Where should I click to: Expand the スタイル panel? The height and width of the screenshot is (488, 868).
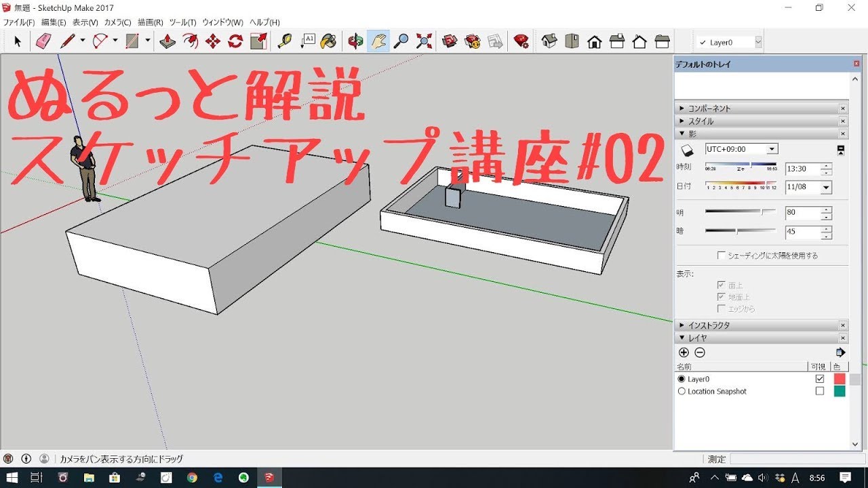pyautogui.click(x=682, y=121)
